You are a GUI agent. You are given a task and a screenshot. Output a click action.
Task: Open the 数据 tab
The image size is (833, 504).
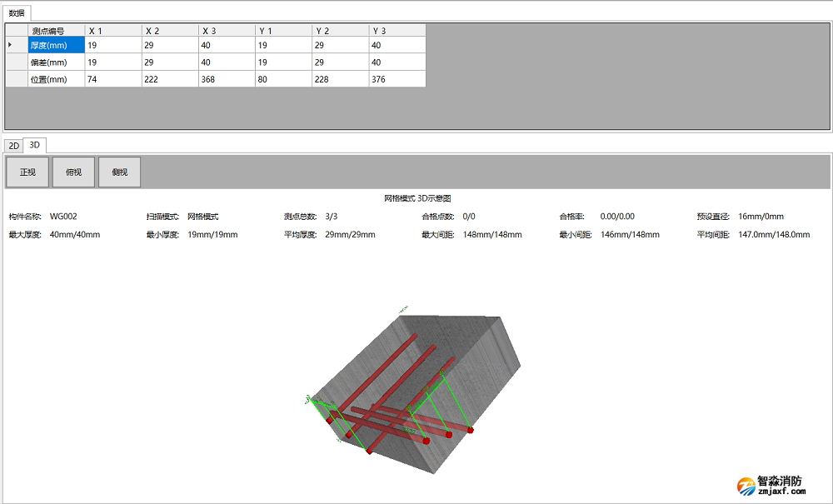tap(17, 12)
